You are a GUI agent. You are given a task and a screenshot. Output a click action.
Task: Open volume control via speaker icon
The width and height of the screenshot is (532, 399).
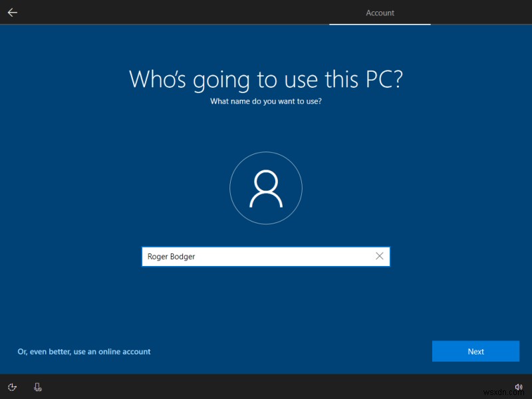pyautogui.click(x=519, y=386)
